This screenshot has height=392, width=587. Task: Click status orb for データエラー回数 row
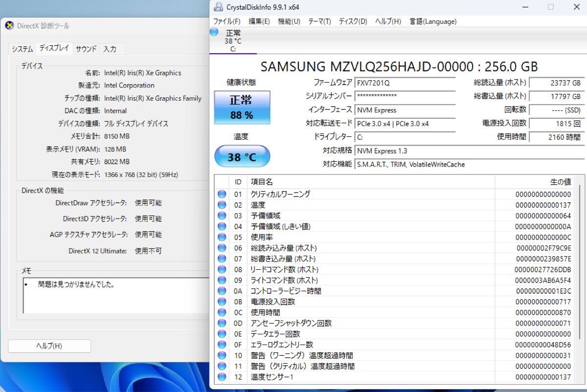[222, 334]
